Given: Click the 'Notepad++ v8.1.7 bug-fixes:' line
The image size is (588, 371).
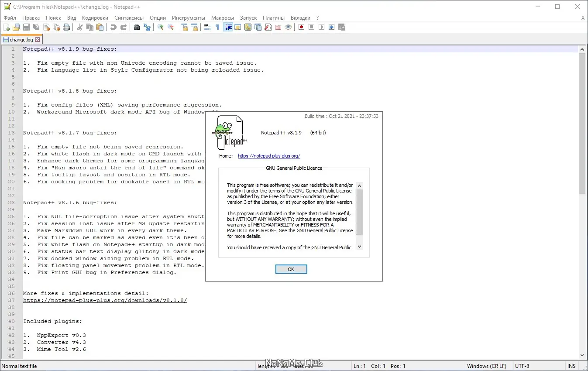Looking at the screenshot, I should click(x=70, y=133).
